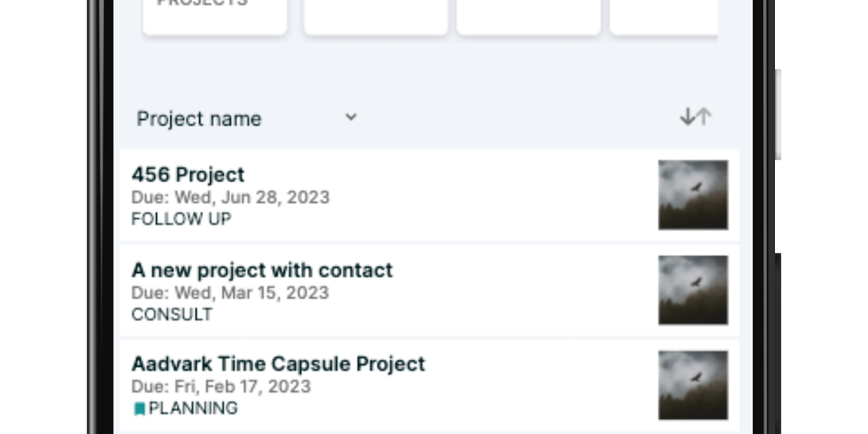
Task: Select the second summary card from left
Action: tap(376, 15)
